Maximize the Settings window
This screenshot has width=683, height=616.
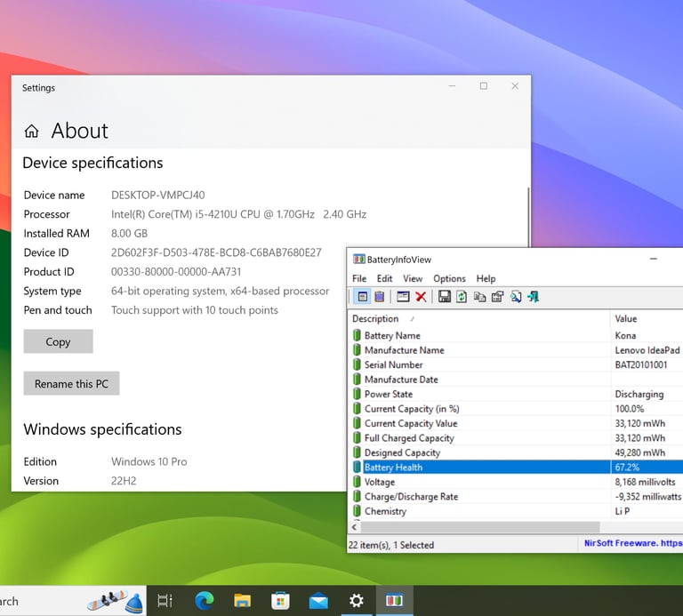click(x=484, y=86)
